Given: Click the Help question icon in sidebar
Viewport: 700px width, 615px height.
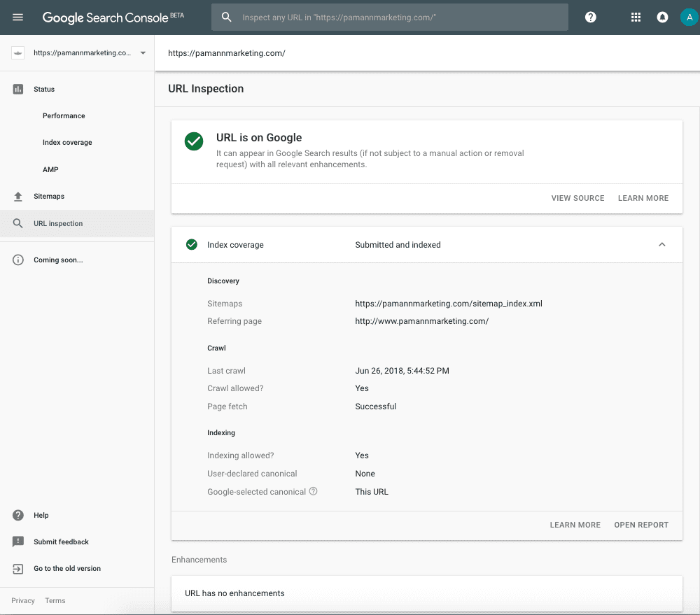Looking at the screenshot, I should click(x=18, y=515).
